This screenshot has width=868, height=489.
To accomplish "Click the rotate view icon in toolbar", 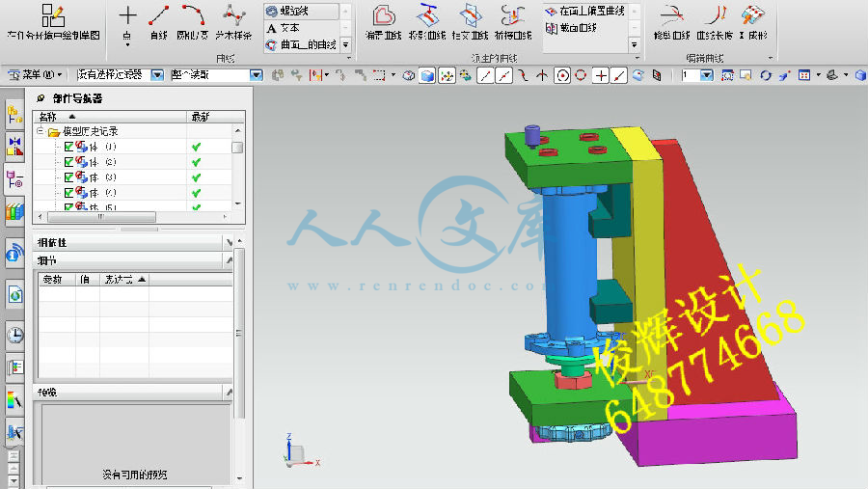I will 766,75.
